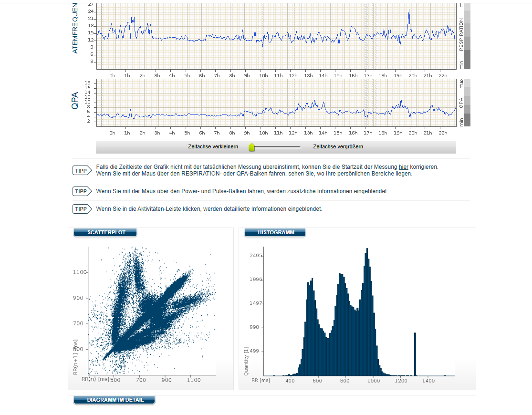The width and height of the screenshot is (532, 415).
Task: Click the green time axis slider handle
Action: (x=251, y=147)
